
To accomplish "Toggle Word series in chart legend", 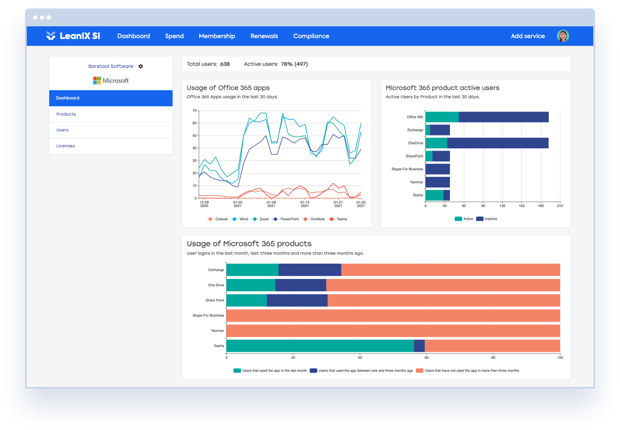I will tap(240, 219).
